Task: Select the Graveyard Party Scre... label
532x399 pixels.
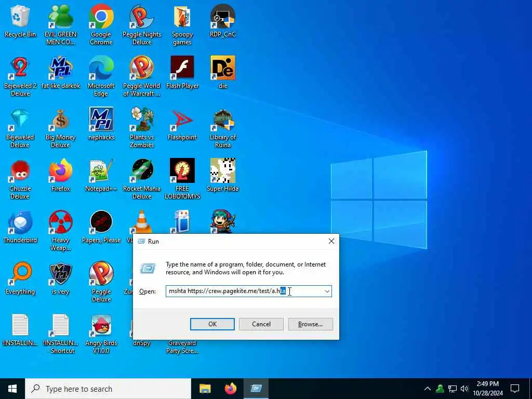Action: point(182,347)
